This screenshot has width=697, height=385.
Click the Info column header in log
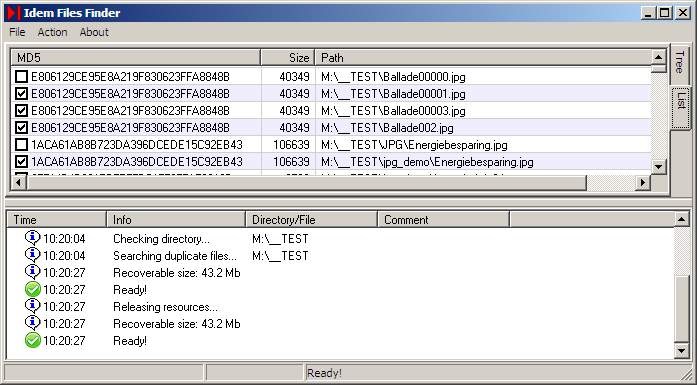click(x=176, y=220)
